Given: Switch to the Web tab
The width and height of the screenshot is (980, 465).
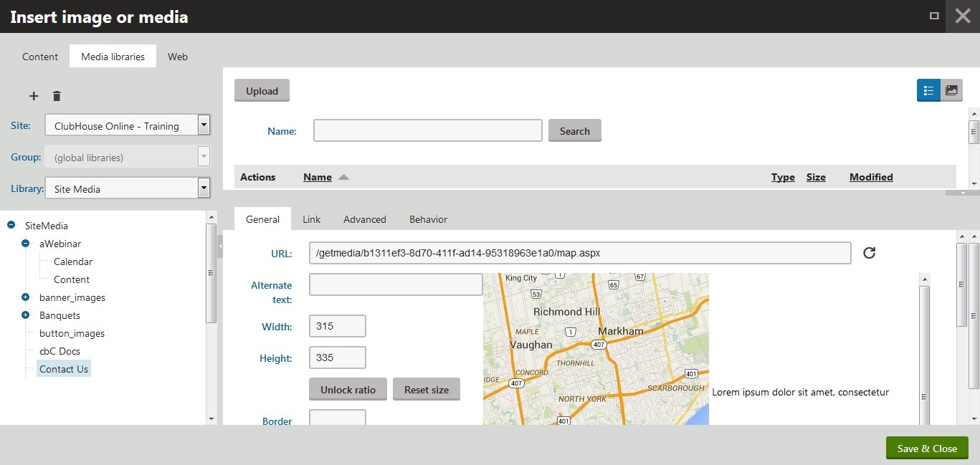Looking at the screenshot, I should [x=178, y=57].
